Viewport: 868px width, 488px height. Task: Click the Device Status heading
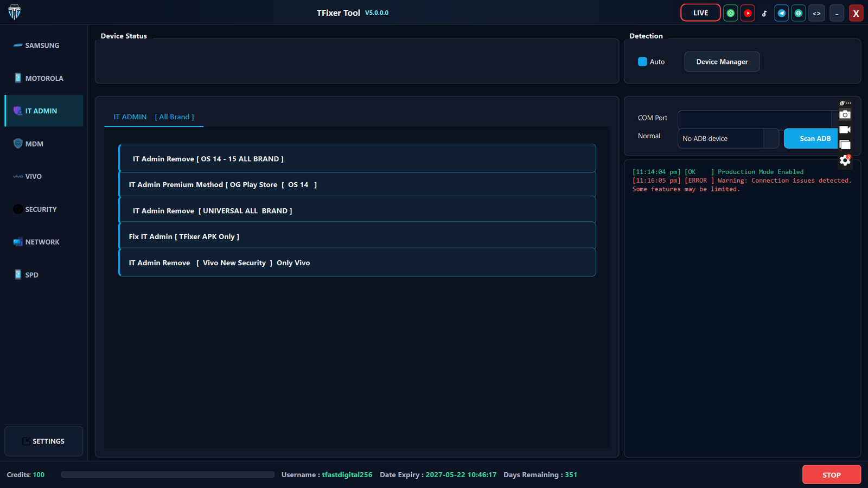click(x=124, y=36)
